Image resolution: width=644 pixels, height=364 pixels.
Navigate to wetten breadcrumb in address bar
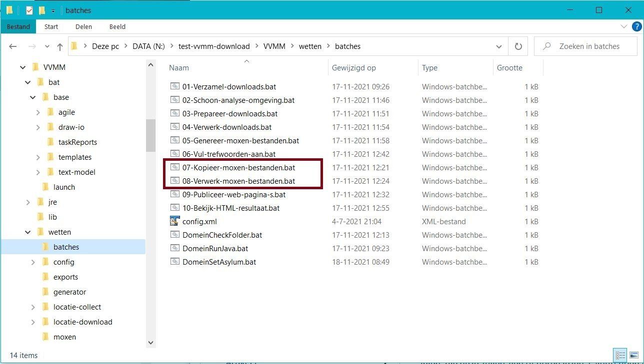point(310,46)
